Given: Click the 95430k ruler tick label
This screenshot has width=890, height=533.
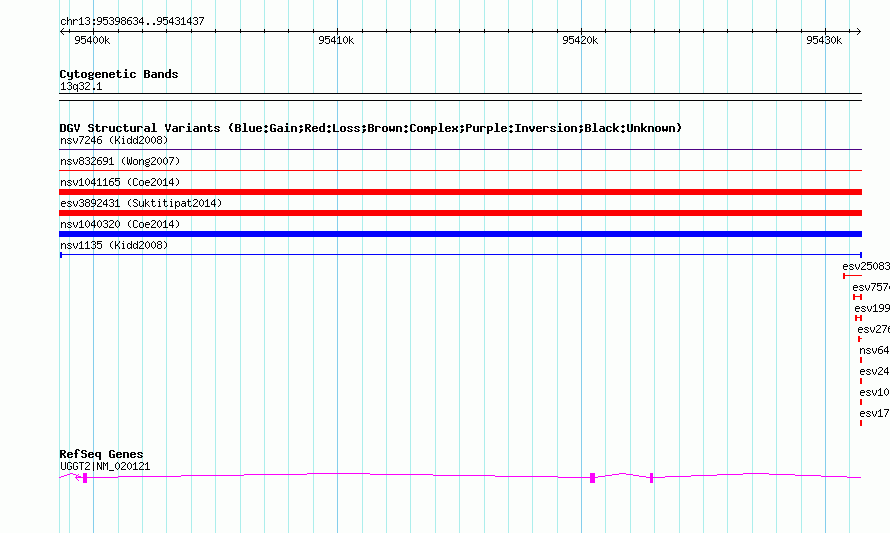Looking at the screenshot, I should pos(824,40).
